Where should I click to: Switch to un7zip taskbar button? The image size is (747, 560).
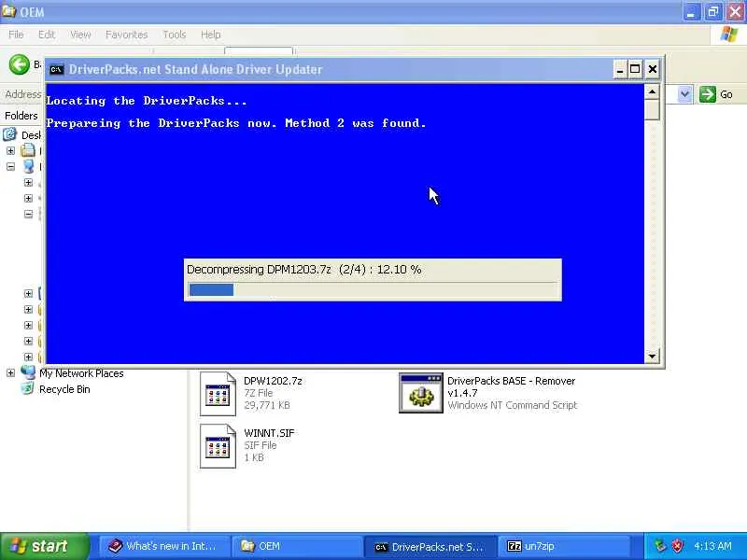pos(563,546)
